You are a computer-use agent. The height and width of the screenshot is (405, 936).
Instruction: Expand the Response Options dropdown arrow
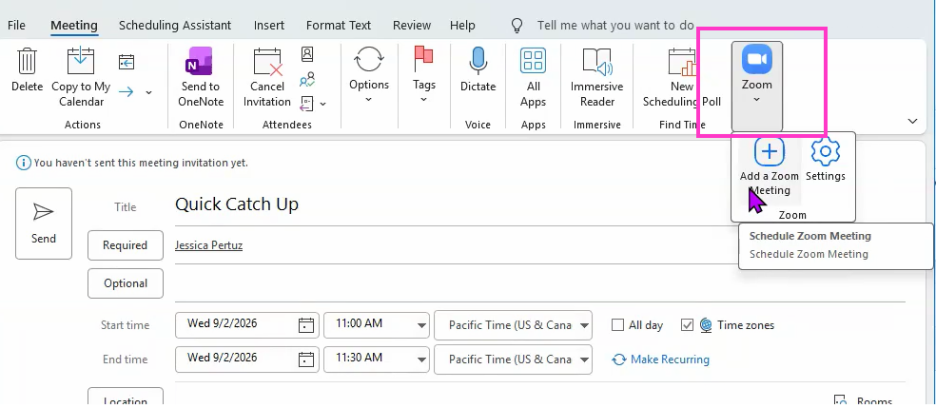point(323,104)
